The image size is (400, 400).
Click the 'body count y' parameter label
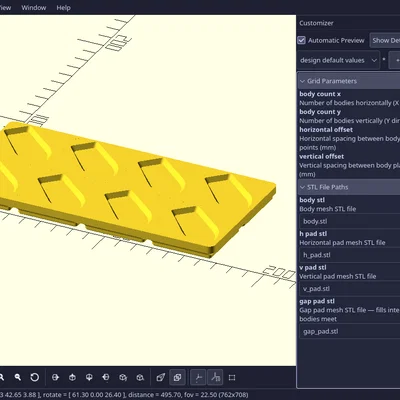click(x=320, y=112)
